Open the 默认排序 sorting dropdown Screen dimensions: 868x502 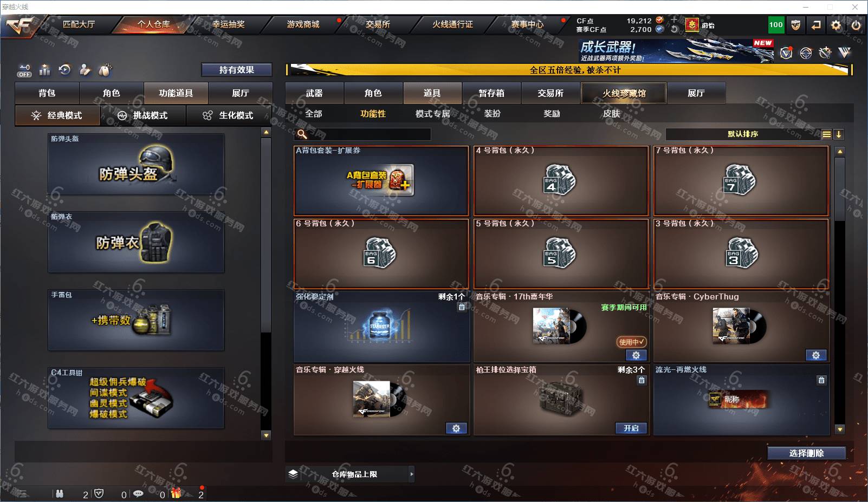[x=743, y=134]
